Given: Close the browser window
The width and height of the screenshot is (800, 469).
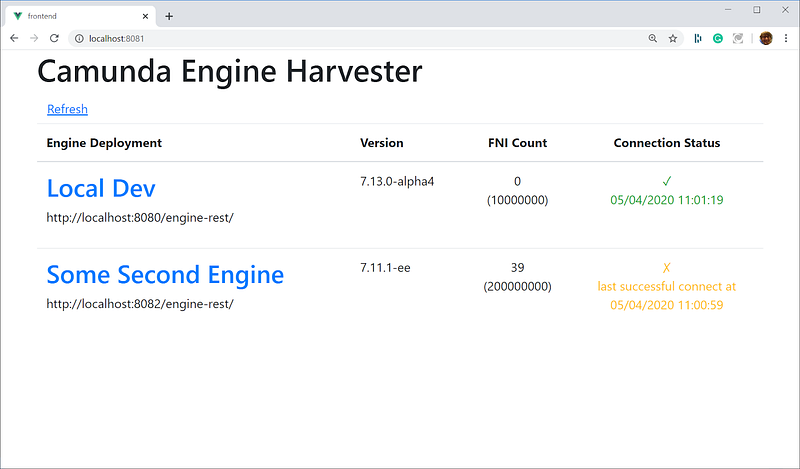Looking at the screenshot, I should [785, 10].
